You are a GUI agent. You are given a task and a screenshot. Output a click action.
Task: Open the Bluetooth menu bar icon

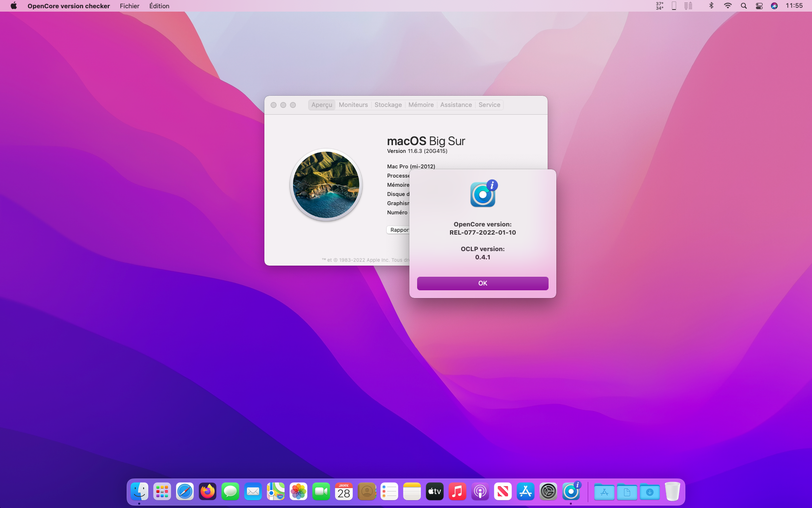(x=711, y=6)
